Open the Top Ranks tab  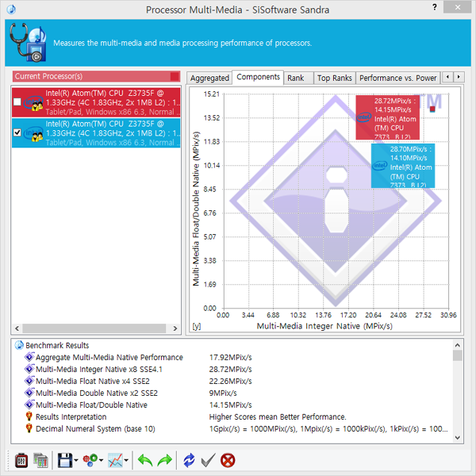334,79
